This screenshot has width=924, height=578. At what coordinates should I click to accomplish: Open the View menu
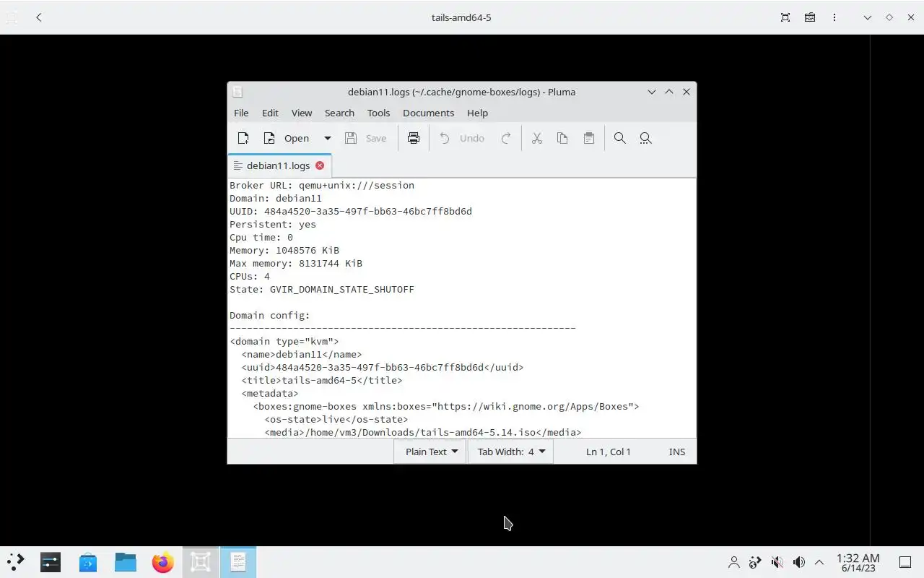pyautogui.click(x=302, y=113)
